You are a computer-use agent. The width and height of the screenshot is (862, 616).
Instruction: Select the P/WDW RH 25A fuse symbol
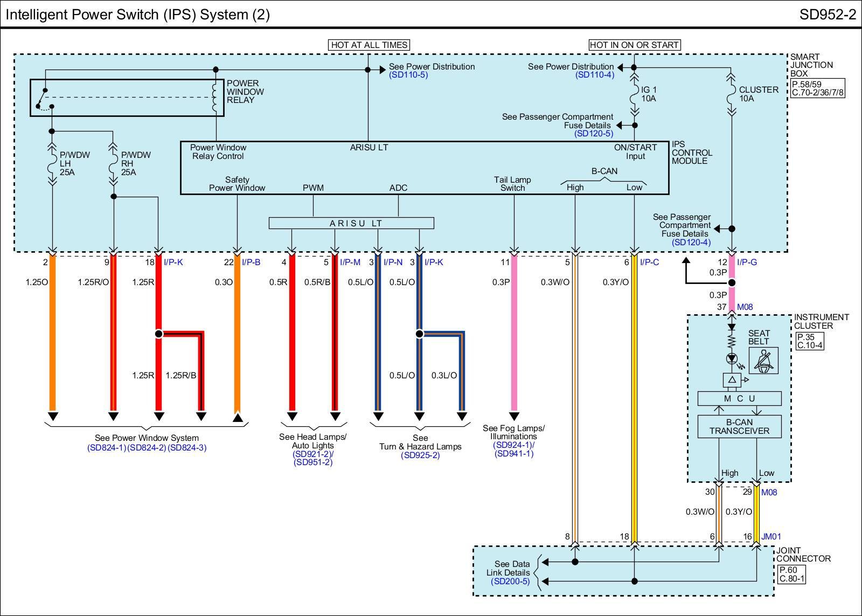pyautogui.click(x=113, y=164)
